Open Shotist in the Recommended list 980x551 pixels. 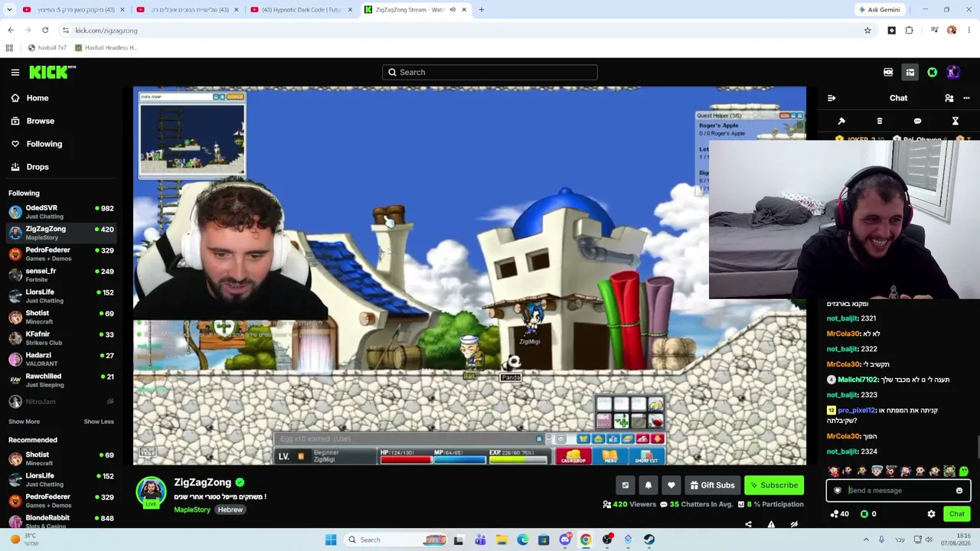[61, 458]
